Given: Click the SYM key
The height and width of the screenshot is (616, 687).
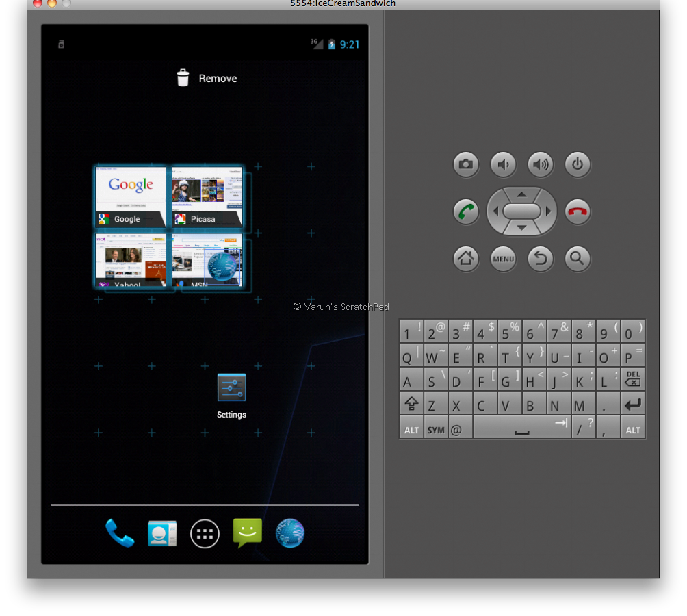Looking at the screenshot, I should pos(435,427).
